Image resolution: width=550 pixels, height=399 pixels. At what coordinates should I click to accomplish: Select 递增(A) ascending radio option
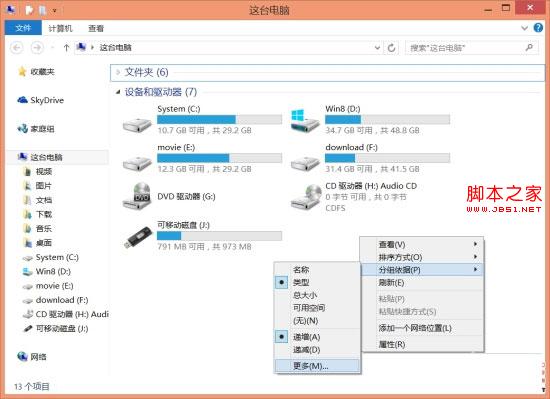[x=282, y=337]
